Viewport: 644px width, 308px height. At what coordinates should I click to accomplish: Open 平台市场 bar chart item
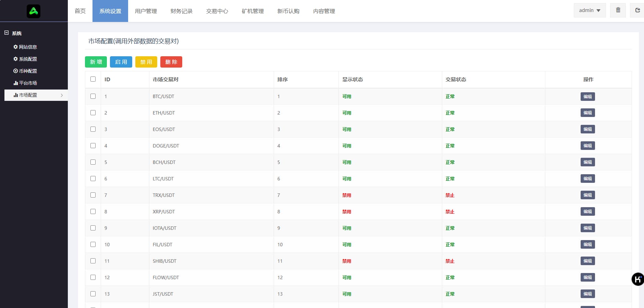[x=25, y=83]
